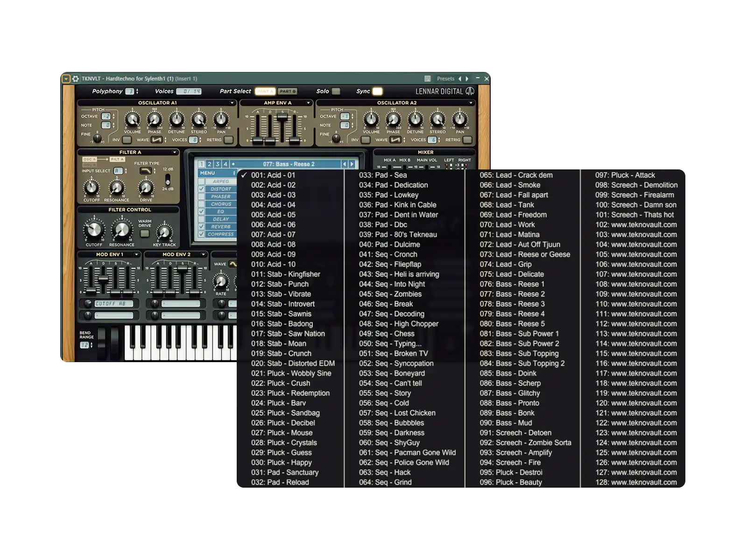Expand the Filter A panel dropdown
747x560 pixels.
175,152
